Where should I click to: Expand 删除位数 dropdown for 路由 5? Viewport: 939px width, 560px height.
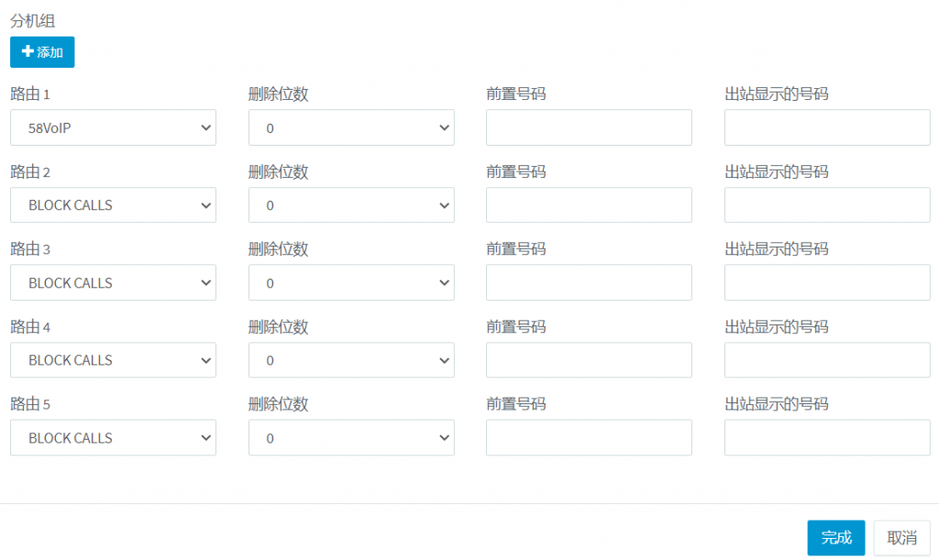point(351,438)
